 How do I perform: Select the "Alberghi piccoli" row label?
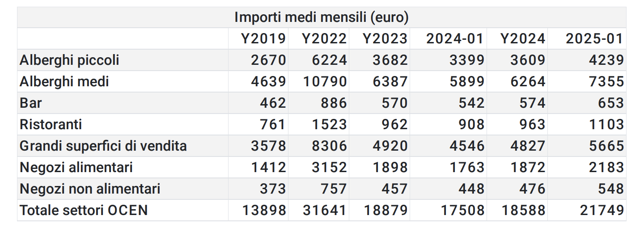click(69, 60)
